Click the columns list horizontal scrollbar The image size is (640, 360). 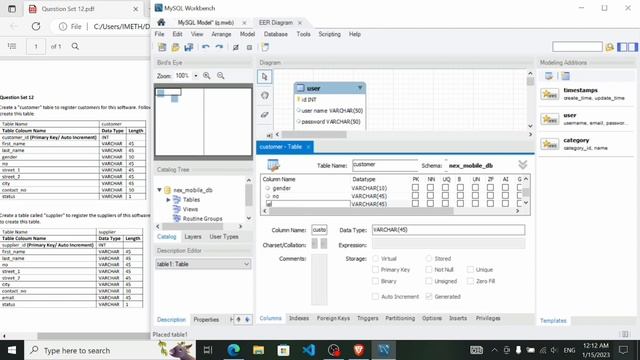(361, 211)
